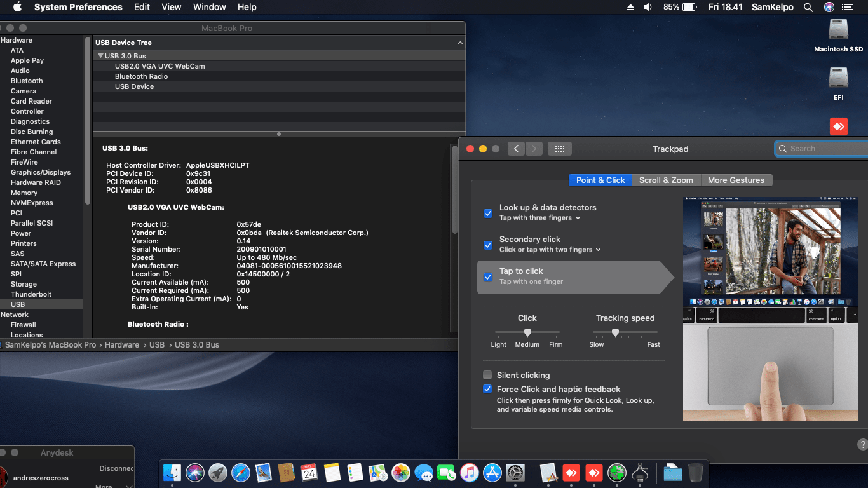Open Maps from the Dock
The image size is (868, 488).
coord(378,472)
